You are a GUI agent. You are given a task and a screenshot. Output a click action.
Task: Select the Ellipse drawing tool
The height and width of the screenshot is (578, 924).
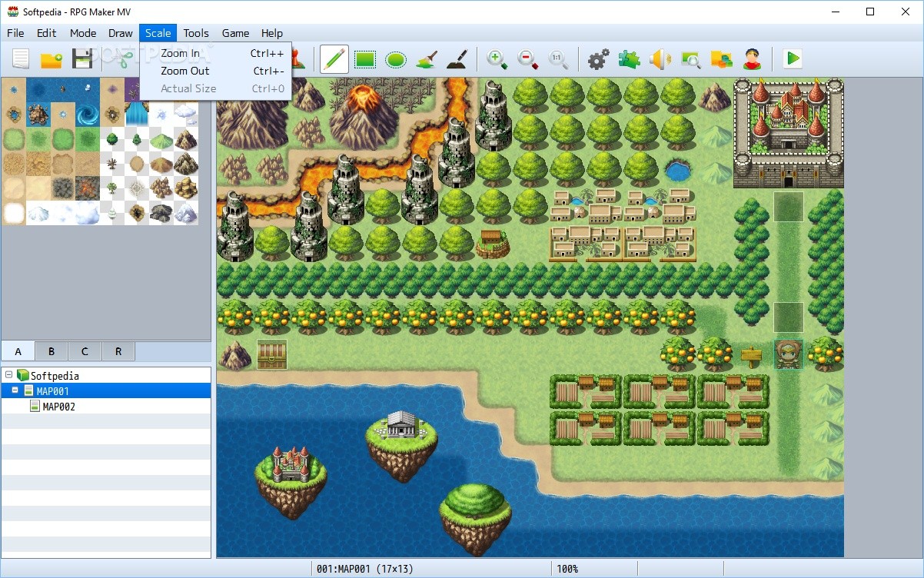pos(396,59)
